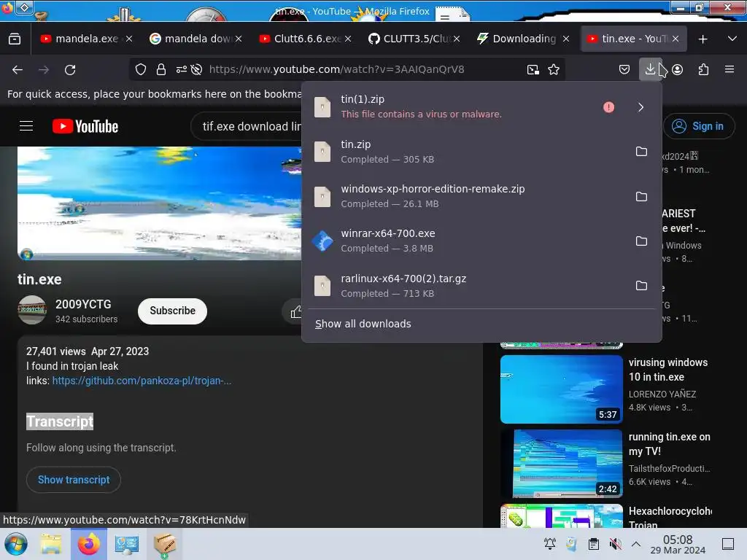Show winrar-x64-700.exe in folder
Viewport: 747px width, 560px height.
click(641, 241)
